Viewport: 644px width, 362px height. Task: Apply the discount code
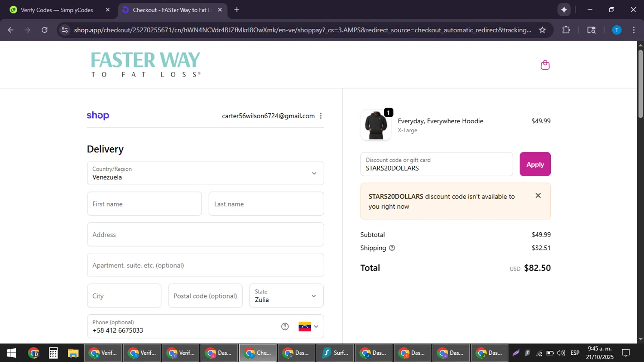[x=535, y=164]
